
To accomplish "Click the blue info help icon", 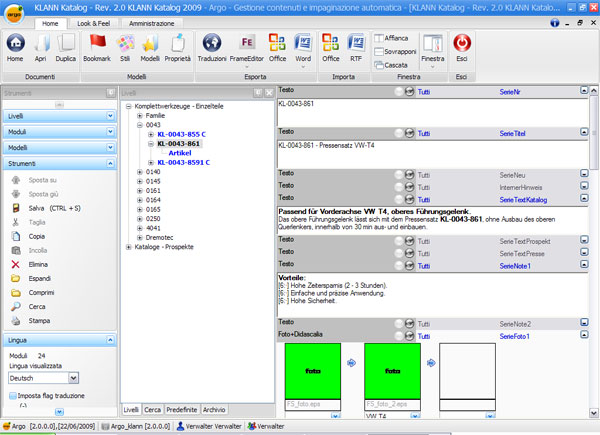I will tap(554, 23).
